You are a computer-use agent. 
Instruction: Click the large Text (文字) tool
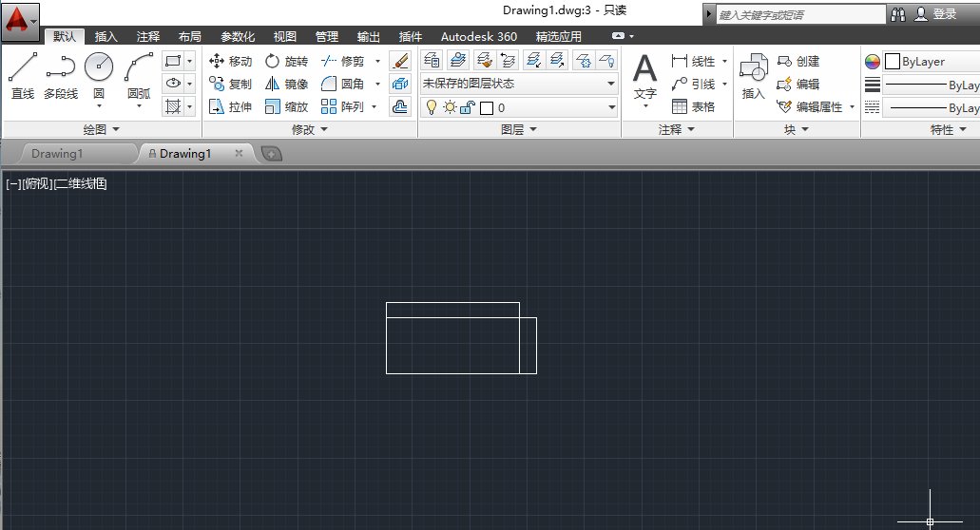[x=644, y=76]
